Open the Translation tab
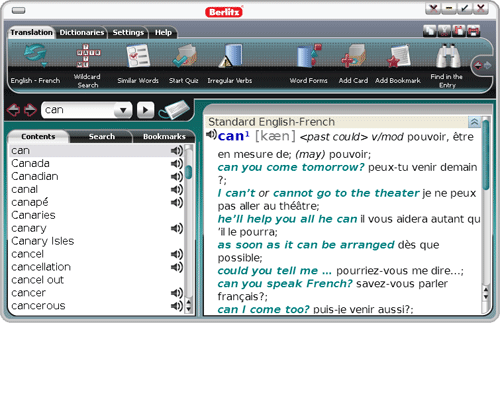The height and width of the screenshot is (405, 500). (31, 32)
